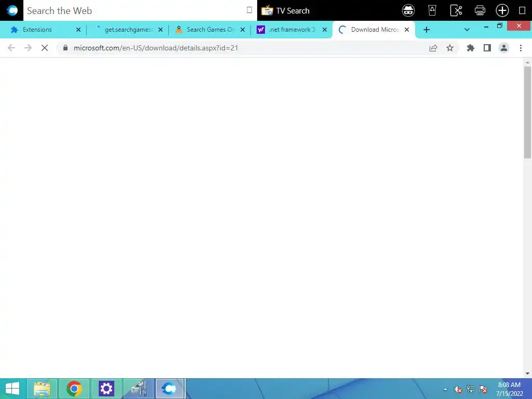
Task: Open the gear settings app in taskbar
Action: tap(106, 389)
